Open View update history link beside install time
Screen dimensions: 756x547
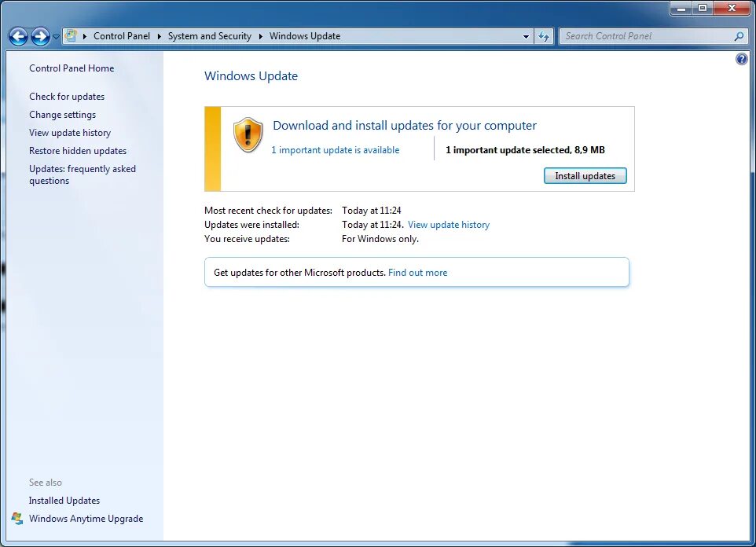tap(449, 225)
